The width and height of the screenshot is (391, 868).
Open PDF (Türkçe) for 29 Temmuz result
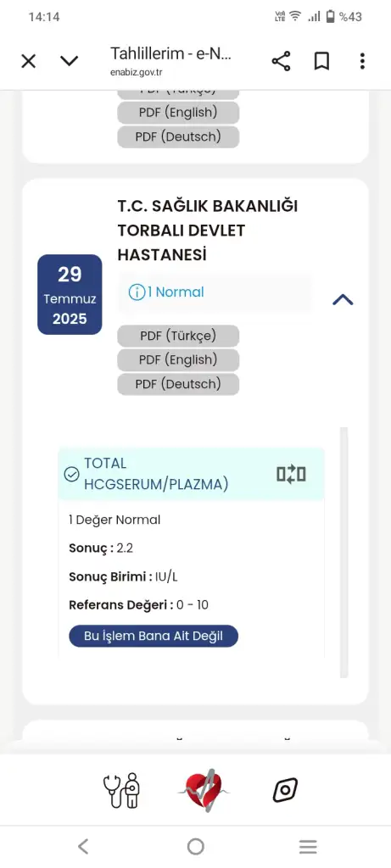[x=178, y=336]
